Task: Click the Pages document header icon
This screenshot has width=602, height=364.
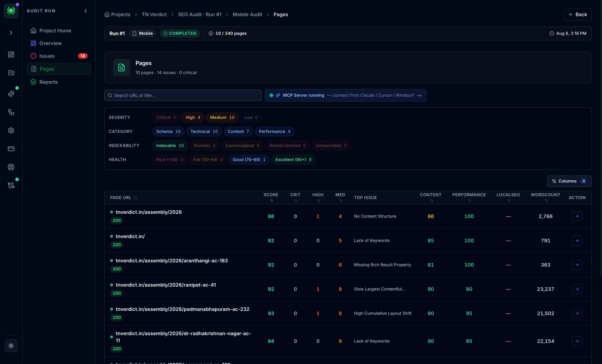Action: coord(121,67)
